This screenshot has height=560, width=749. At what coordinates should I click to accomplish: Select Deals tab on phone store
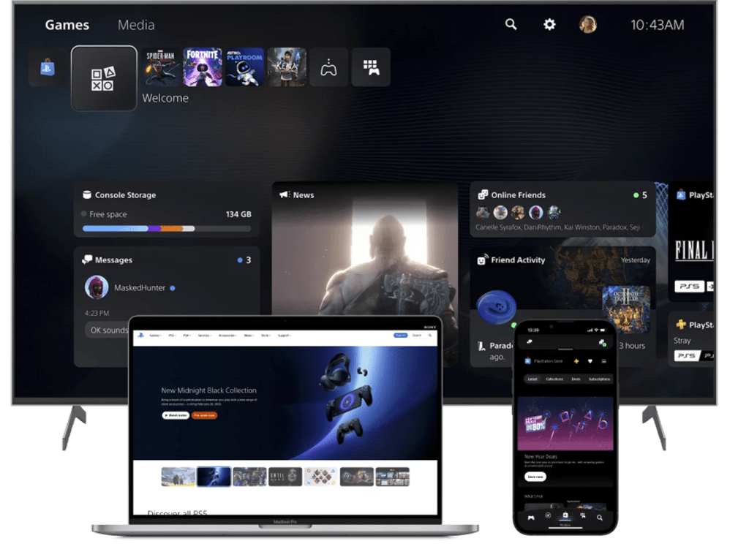[576, 379]
